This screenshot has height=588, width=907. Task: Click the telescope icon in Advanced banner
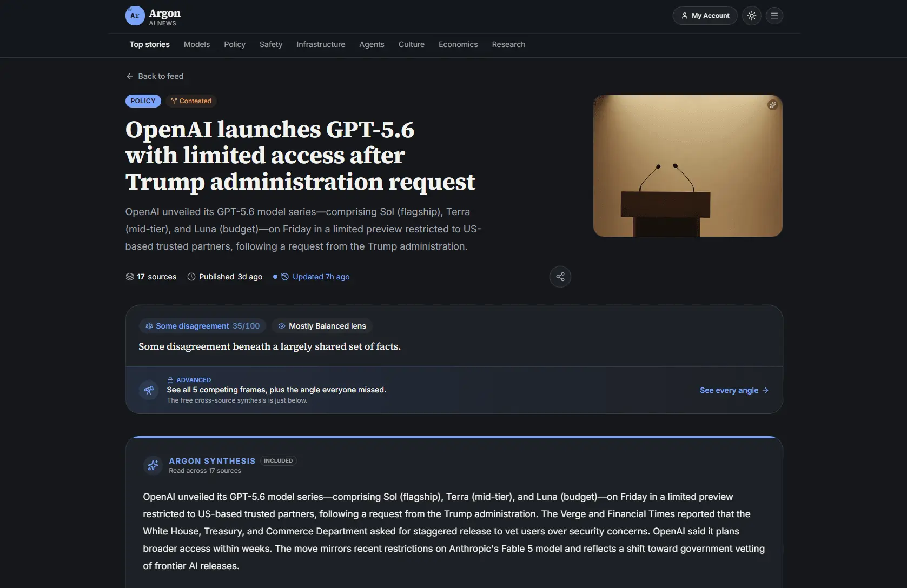[x=149, y=390]
